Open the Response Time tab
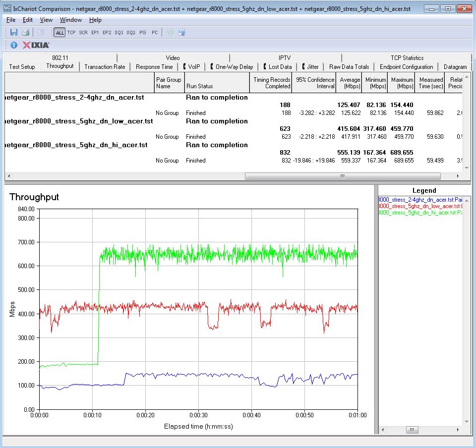 coord(154,67)
